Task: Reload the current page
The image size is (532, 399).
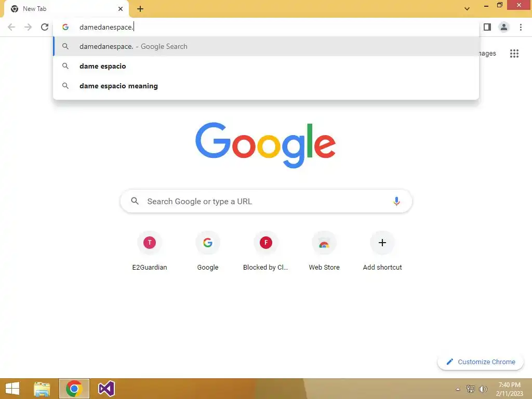Action: 45,27
